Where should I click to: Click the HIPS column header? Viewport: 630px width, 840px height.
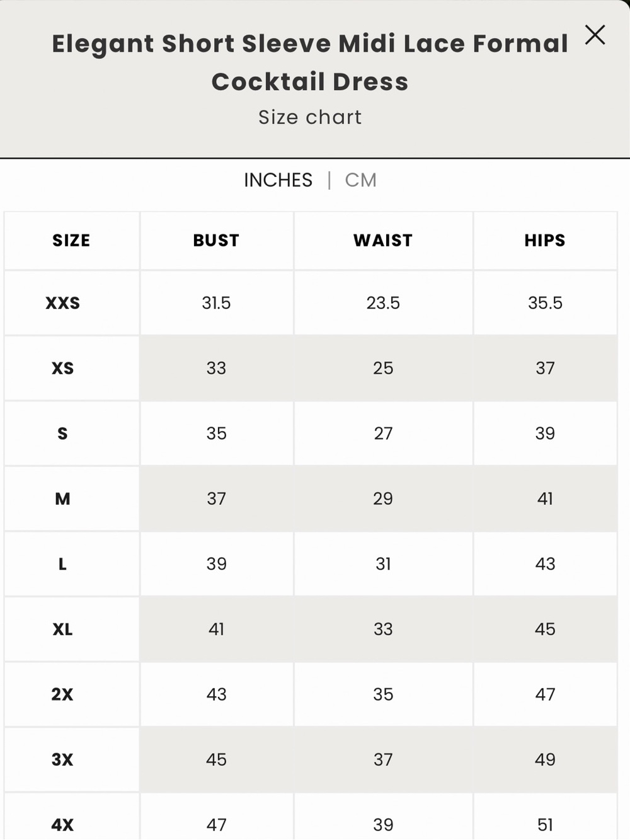[545, 241]
